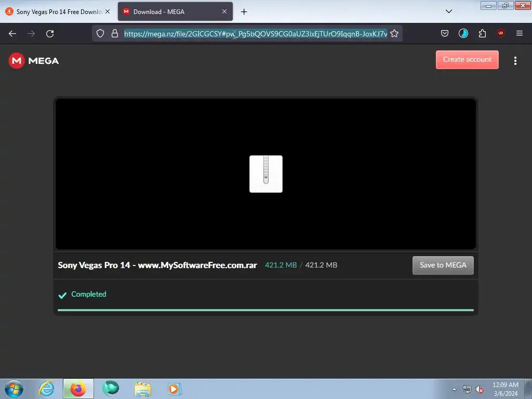Click the Completed status text
The width and height of the screenshot is (532, 399).
[88, 294]
